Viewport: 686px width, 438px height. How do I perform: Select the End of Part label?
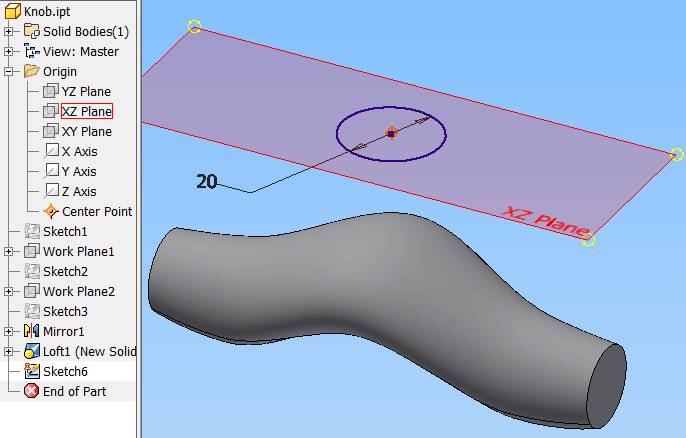click(74, 391)
